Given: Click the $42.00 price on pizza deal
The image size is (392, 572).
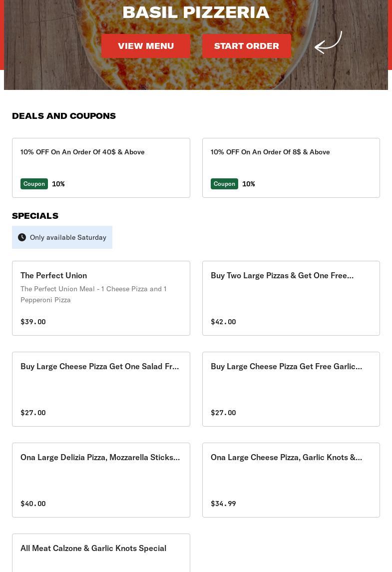Looking at the screenshot, I should click(x=223, y=322).
